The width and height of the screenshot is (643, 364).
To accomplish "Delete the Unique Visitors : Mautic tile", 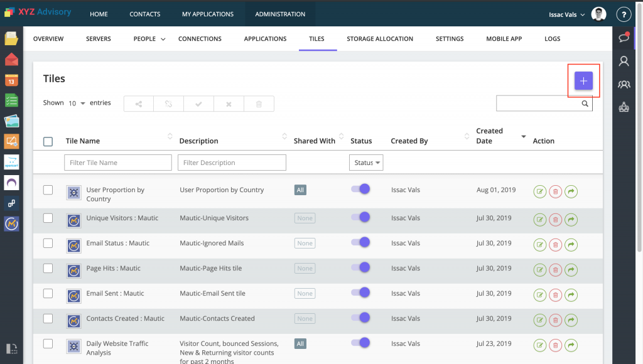I will (x=555, y=220).
